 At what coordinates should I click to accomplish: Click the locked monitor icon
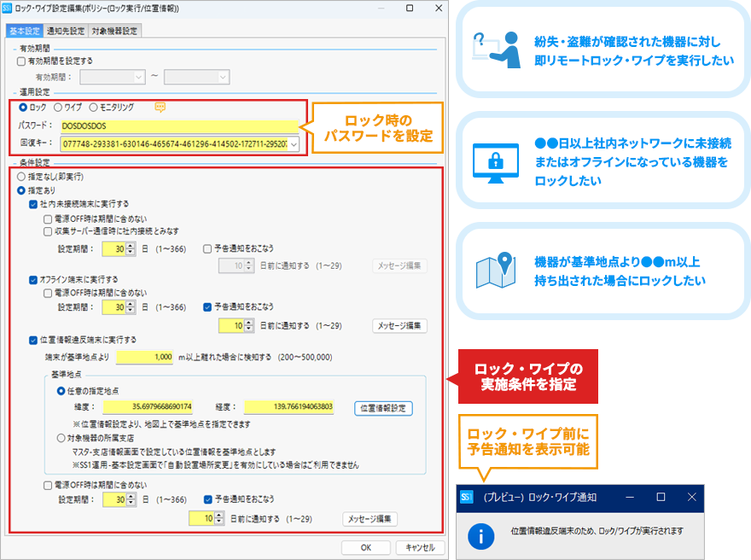tap(497, 159)
